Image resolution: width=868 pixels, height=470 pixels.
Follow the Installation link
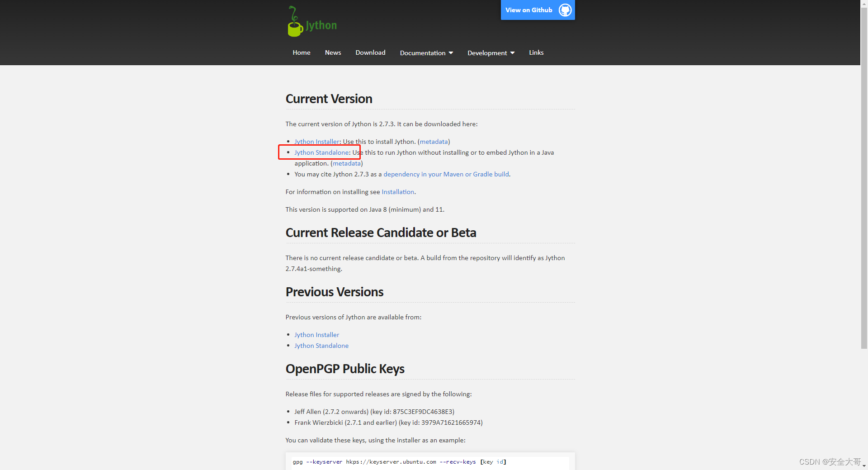click(x=398, y=192)
